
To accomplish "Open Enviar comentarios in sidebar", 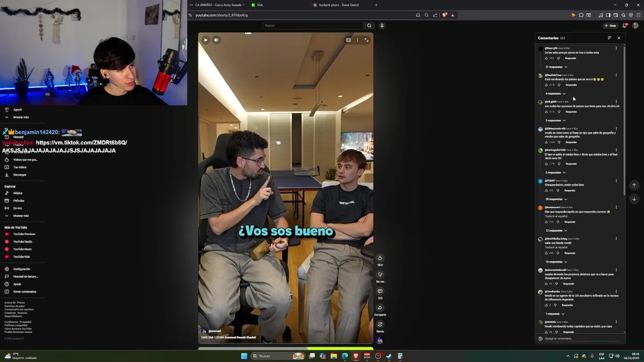I will coord(25,292).
